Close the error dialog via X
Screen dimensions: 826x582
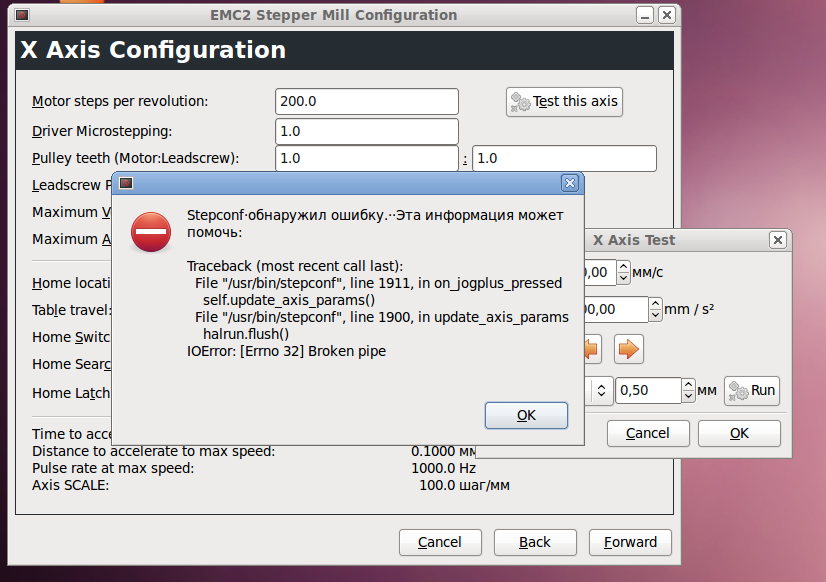coord(569,183)
